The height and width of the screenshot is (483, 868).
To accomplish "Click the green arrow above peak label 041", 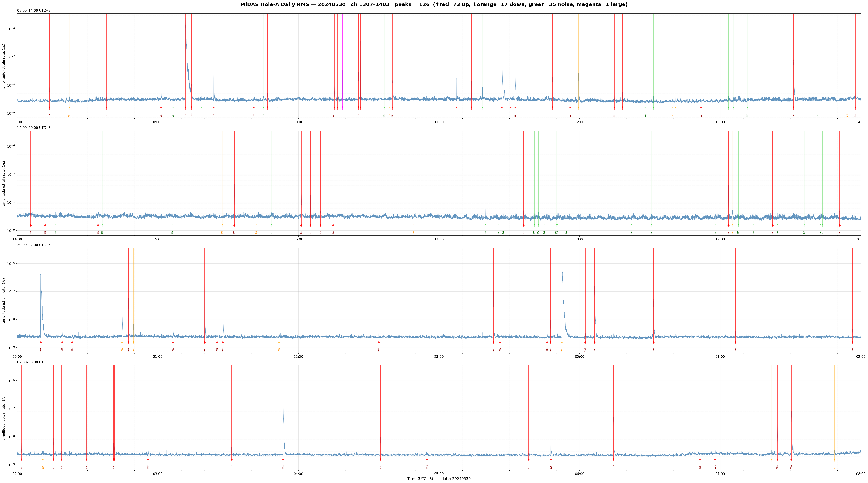I will point(818,108).
